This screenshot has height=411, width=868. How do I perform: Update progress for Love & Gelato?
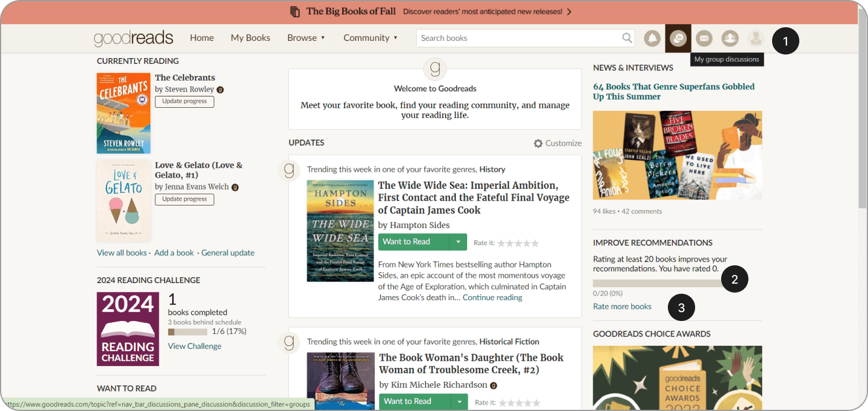tap(185, 199)
